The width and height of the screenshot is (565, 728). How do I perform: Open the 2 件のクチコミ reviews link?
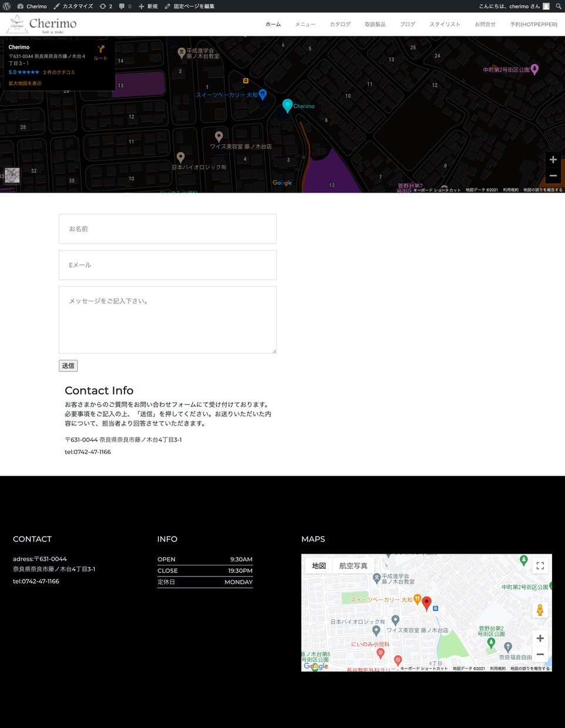point(59,72)
